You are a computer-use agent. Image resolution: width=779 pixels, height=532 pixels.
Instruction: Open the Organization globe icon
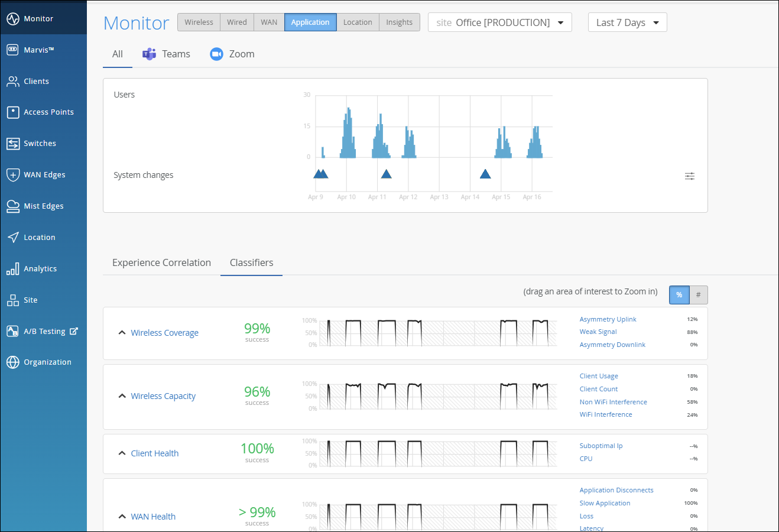[13, 362]
